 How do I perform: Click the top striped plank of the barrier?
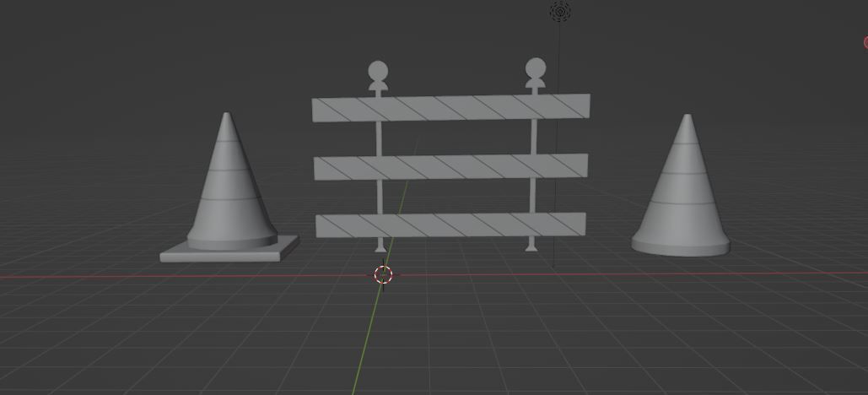click(450, 107)
